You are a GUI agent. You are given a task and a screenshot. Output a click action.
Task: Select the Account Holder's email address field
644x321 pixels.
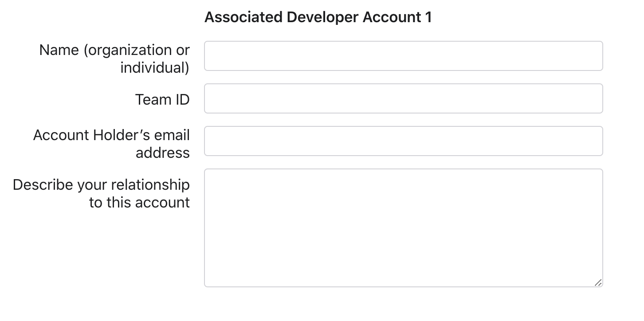click(404, 141)
